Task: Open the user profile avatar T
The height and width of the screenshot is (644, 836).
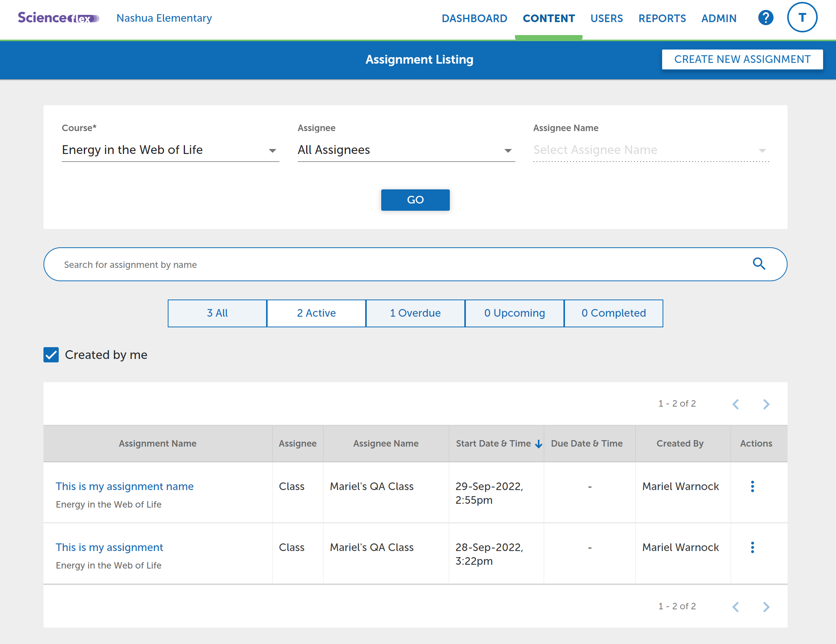Action: 802,18
